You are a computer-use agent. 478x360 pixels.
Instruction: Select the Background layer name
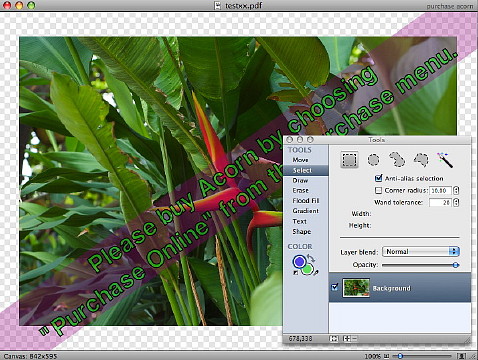(x=392, y=288)
